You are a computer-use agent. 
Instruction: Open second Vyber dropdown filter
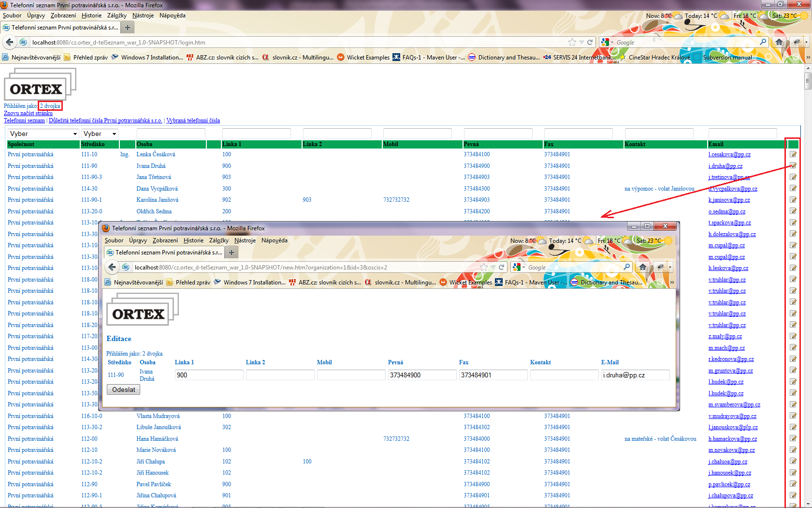coord(100,134)
